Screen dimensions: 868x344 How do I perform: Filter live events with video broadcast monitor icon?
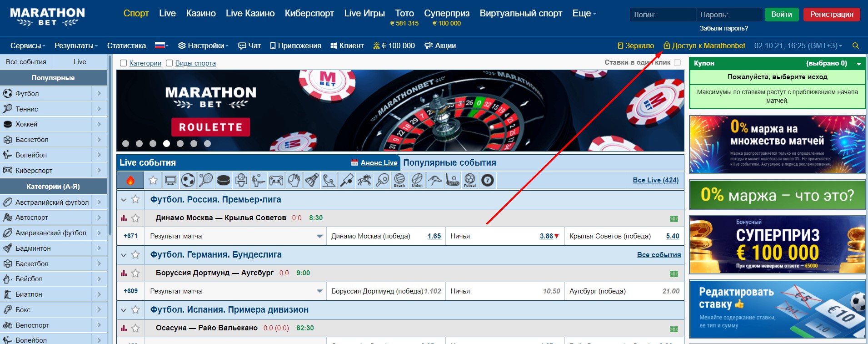tap(170, 181)
